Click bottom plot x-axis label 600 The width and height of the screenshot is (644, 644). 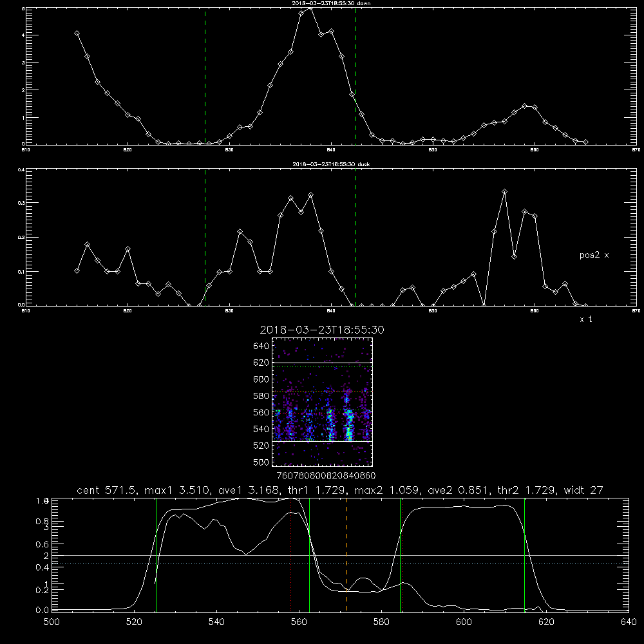[x=464, y=622]
